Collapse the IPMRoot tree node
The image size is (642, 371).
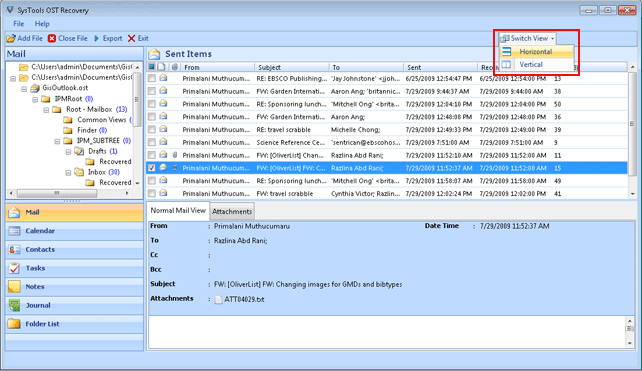click(35, 99)
